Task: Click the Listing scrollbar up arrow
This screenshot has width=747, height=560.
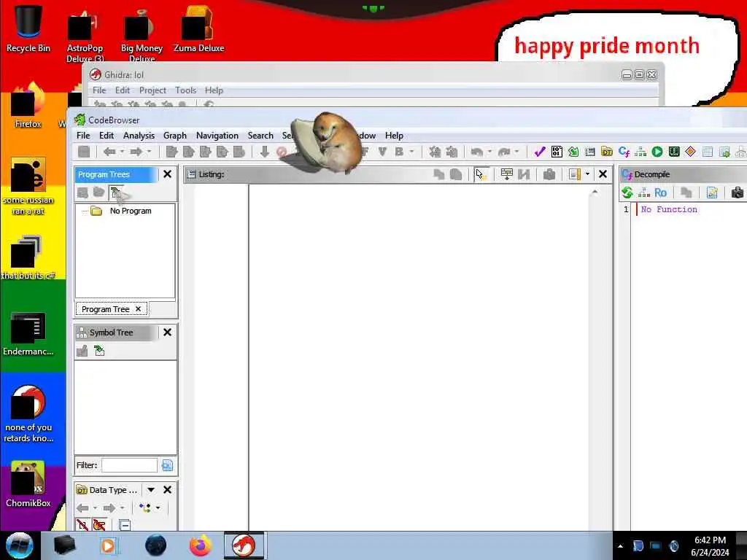Action: tap(595, 192)
